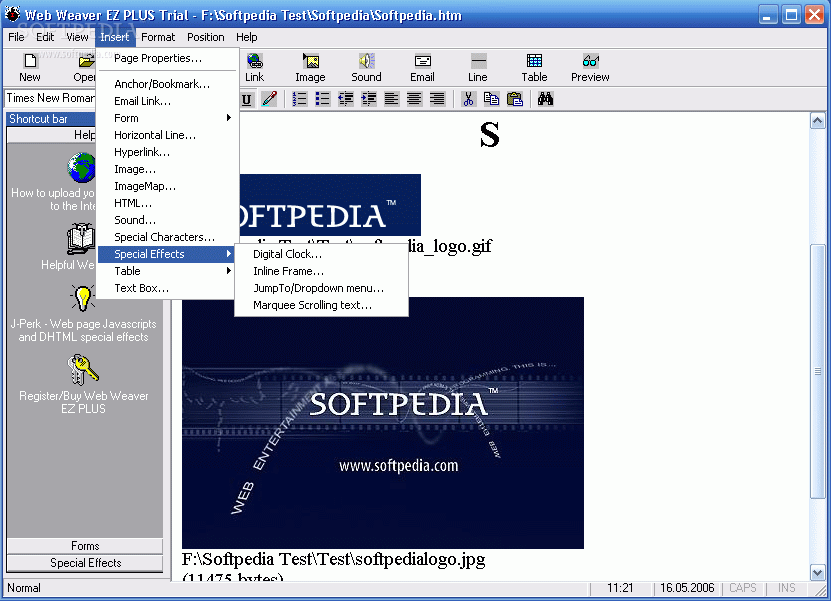Click the scroll up arrow

point(817,121)
